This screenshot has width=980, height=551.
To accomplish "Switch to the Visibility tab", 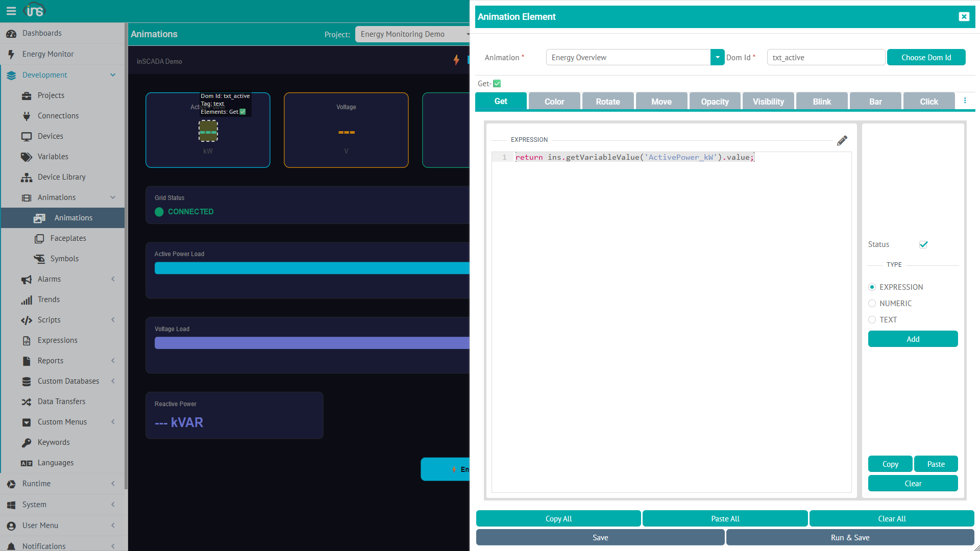I will (768, 101).
